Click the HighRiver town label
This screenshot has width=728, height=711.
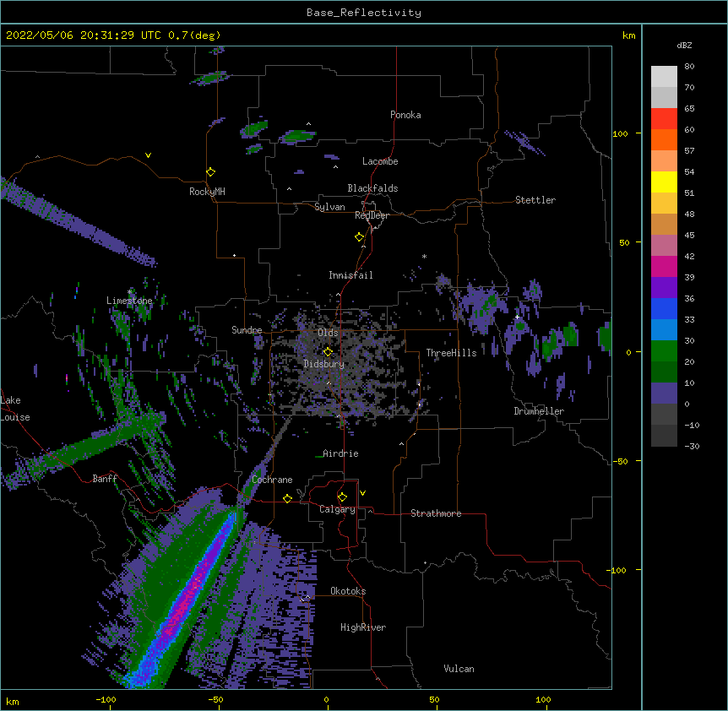pos(363,627)
